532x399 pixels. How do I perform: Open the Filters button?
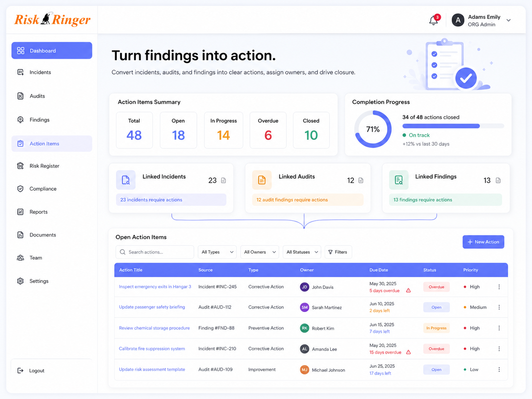338,252
